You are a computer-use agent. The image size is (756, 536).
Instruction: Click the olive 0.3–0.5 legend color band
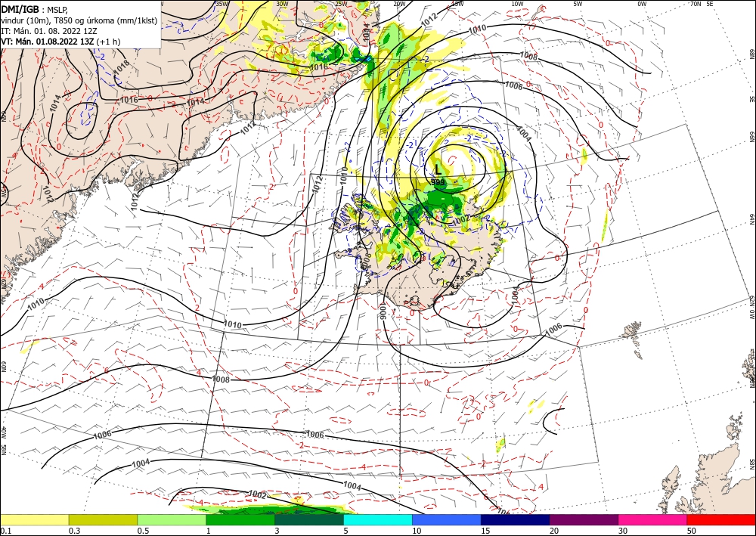pyautogui.click(x=103, y=519)
